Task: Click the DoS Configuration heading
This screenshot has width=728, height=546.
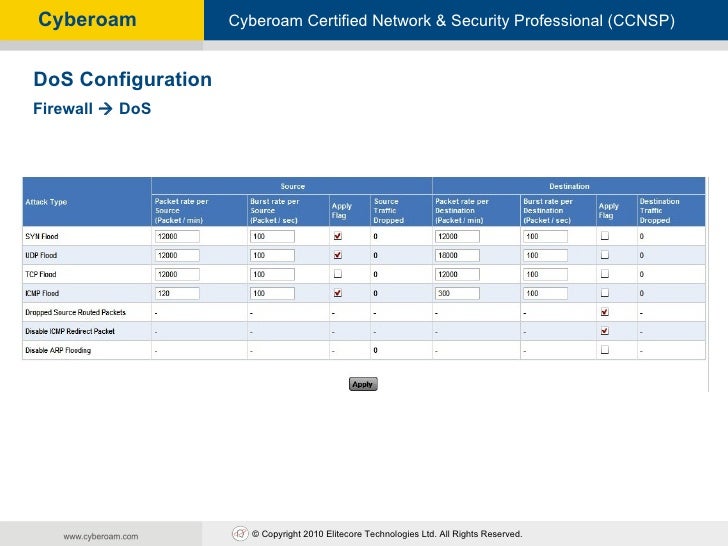Action: [x=123, y=79]
